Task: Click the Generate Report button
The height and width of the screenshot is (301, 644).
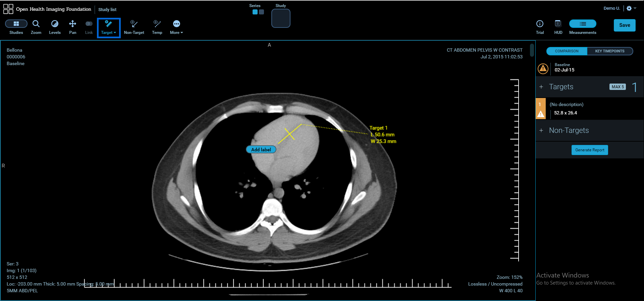Action: (x=589, y=150)
